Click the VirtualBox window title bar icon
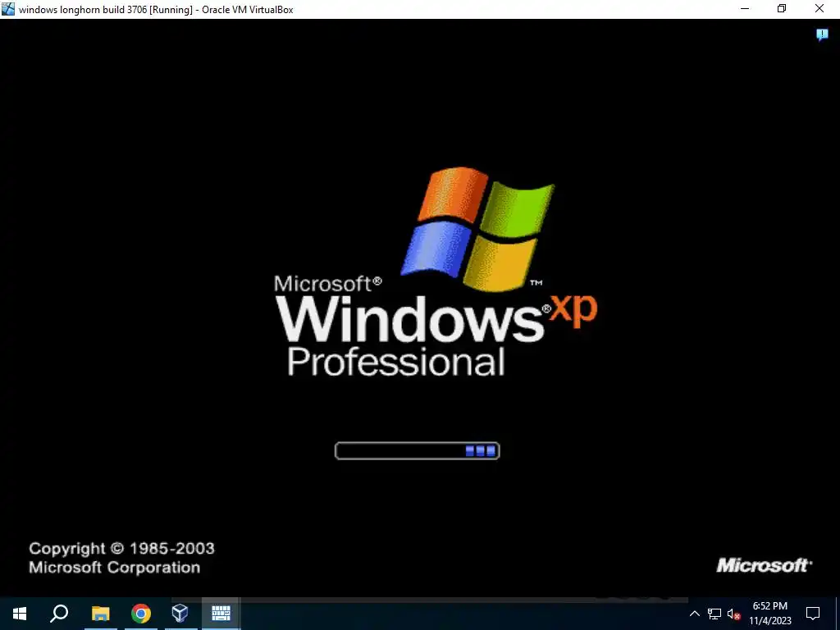840x630 pixels. 8,9
